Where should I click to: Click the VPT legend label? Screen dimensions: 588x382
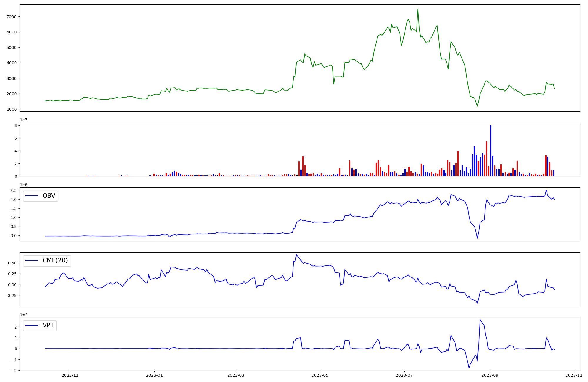48,325
